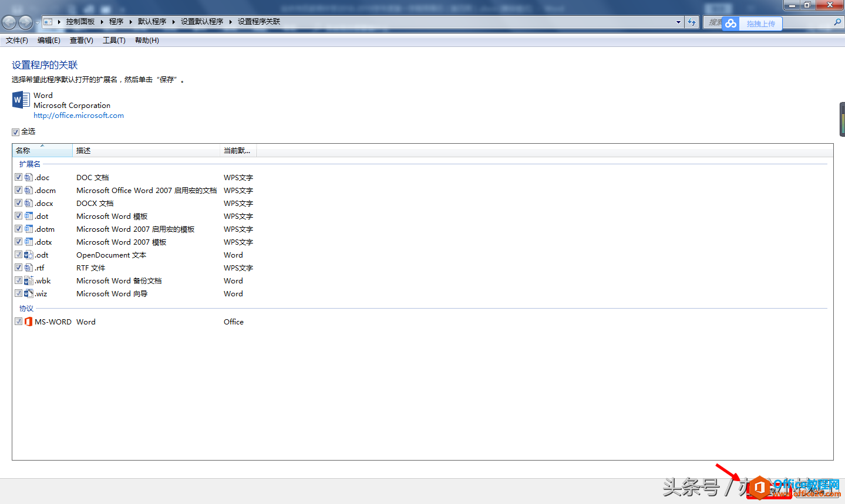
Task: Select the 'OpenDocument 文本' description
Action: (x=111, y=255)
